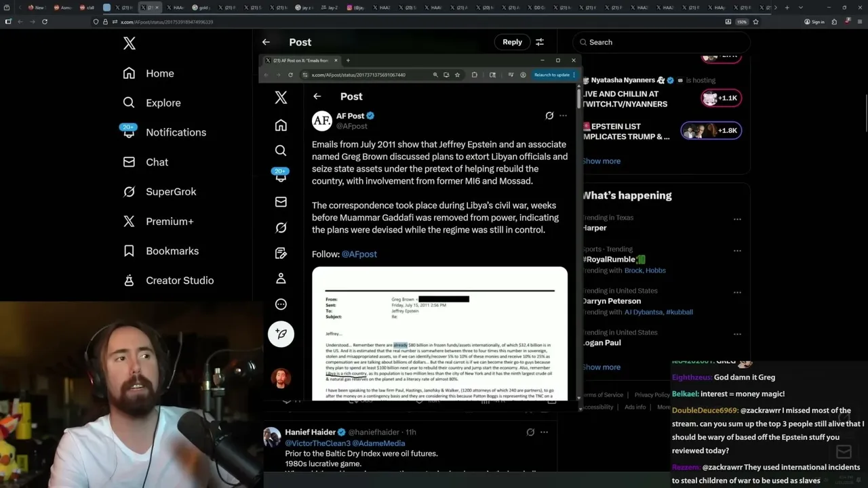Viewport: 868px width, 488px height.
Task: Open the account avatar menu in the popup sidebar
Action: tap(281, 378)
